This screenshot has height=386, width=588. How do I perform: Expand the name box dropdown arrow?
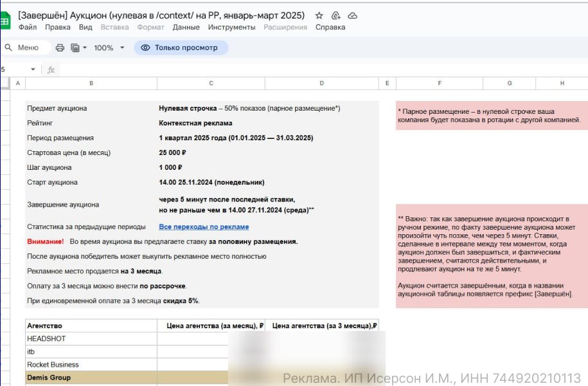pos(33,69)
